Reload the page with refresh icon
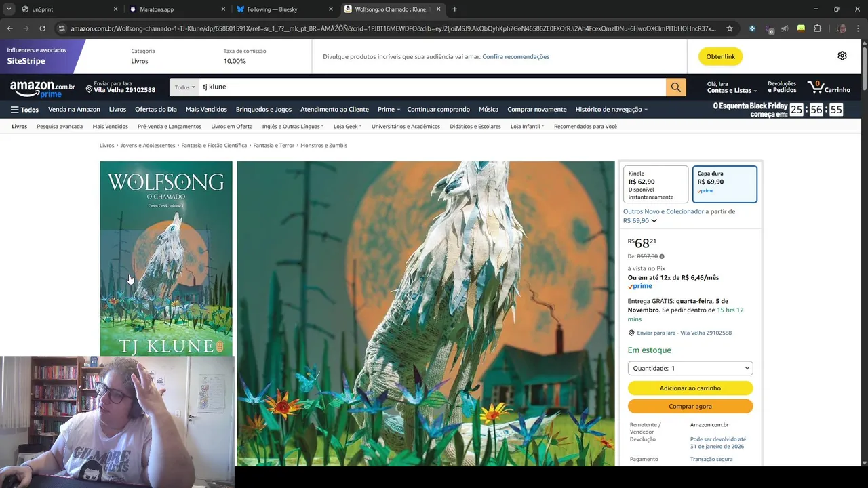This screenshot has width=868, height=488. pyautogui.click(x=42, y=28)
